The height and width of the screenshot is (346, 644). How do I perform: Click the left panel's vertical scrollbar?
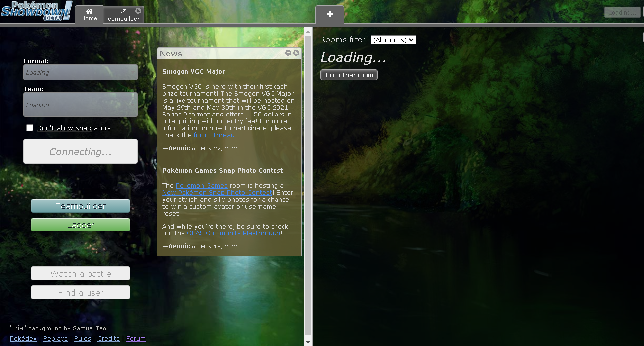coord(308,185)
